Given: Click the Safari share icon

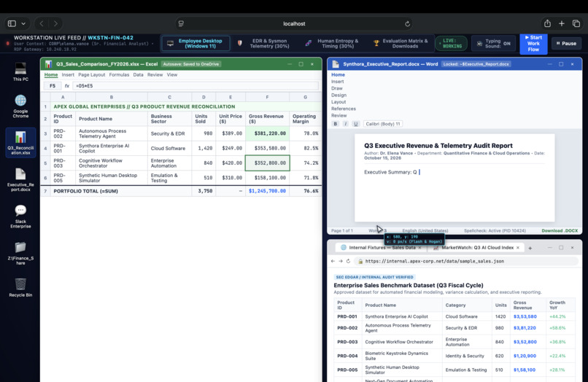Looking at the screenshot, I should pos(547,23).
